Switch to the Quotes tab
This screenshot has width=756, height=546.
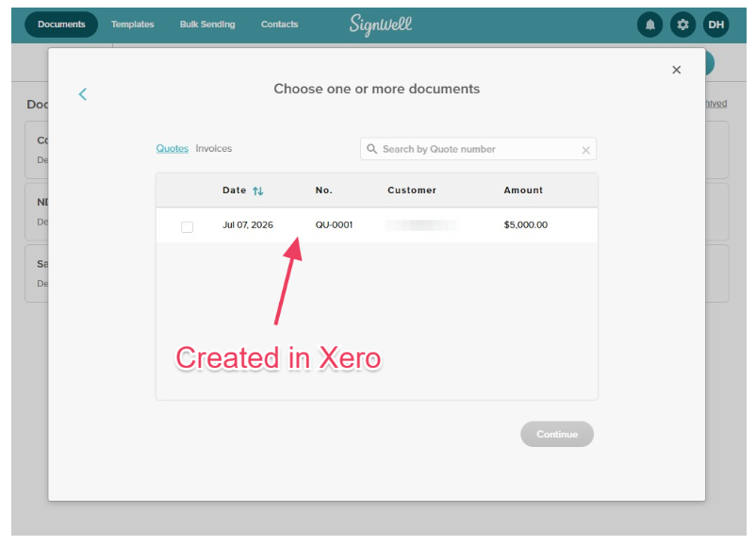[x=173, y=149]
